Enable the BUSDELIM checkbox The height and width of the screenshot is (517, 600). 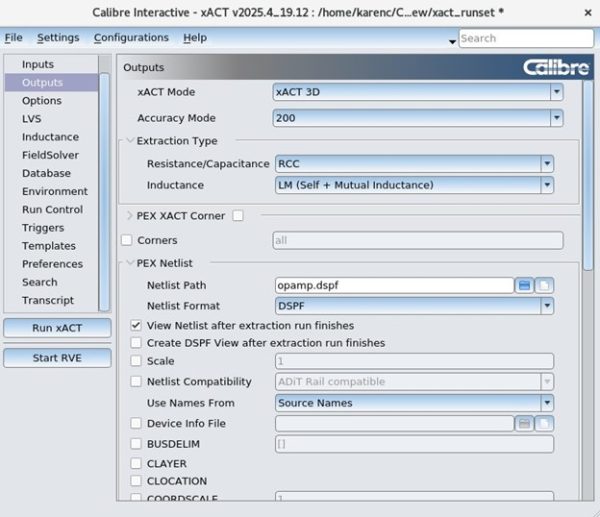(x=136, y=444)
